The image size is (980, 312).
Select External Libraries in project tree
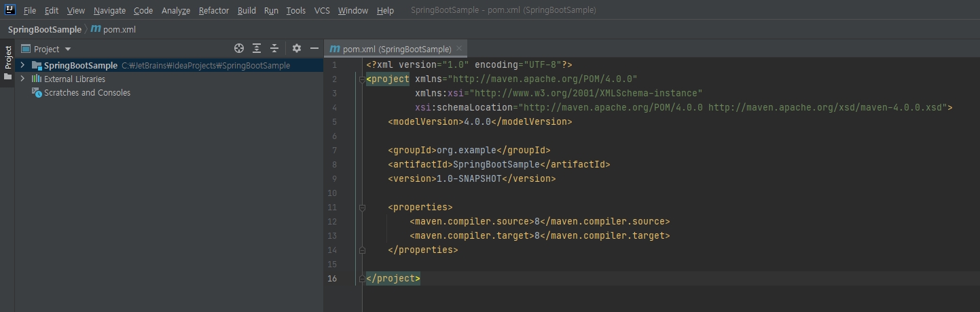pos(75,79)
